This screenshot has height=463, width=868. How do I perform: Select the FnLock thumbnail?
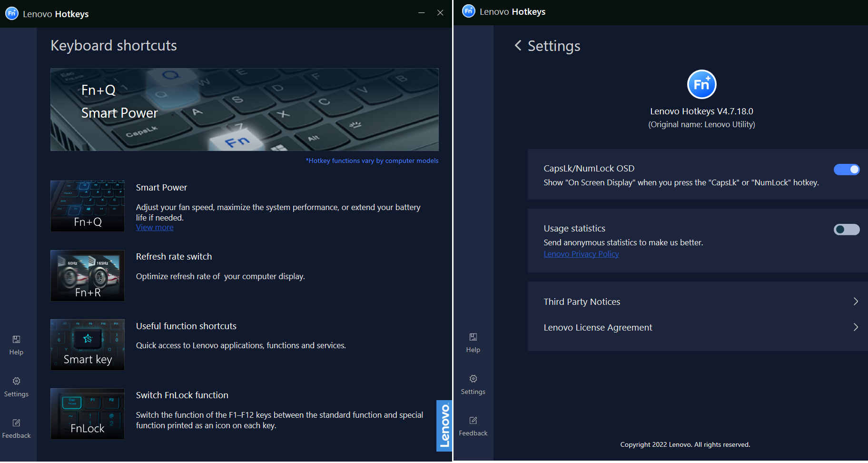88,414
